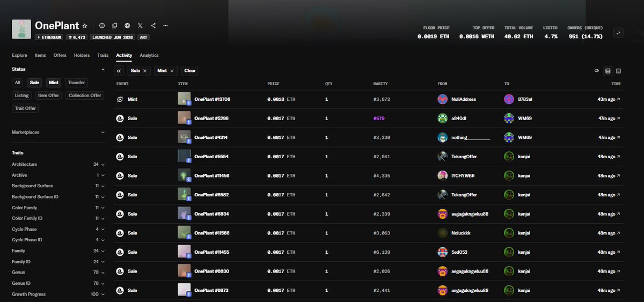Switch to comfortable table row view
Image resolution: width=644 pixels, height=302 pixels.
tap(608, 71)
